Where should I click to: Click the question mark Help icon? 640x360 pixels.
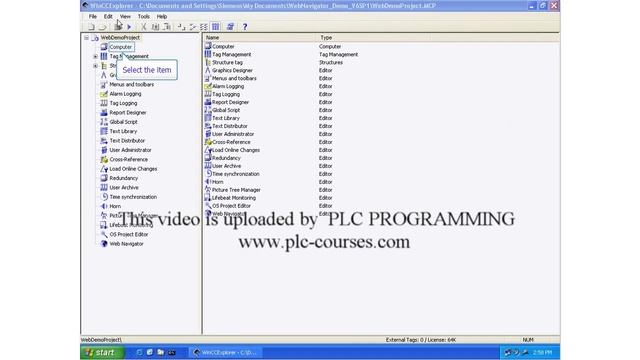[x=245, y=27]
